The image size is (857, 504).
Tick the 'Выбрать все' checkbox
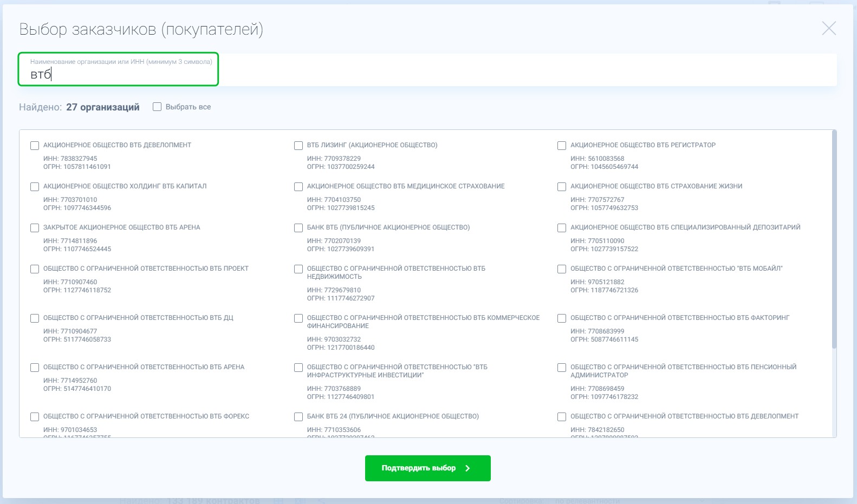157,107
